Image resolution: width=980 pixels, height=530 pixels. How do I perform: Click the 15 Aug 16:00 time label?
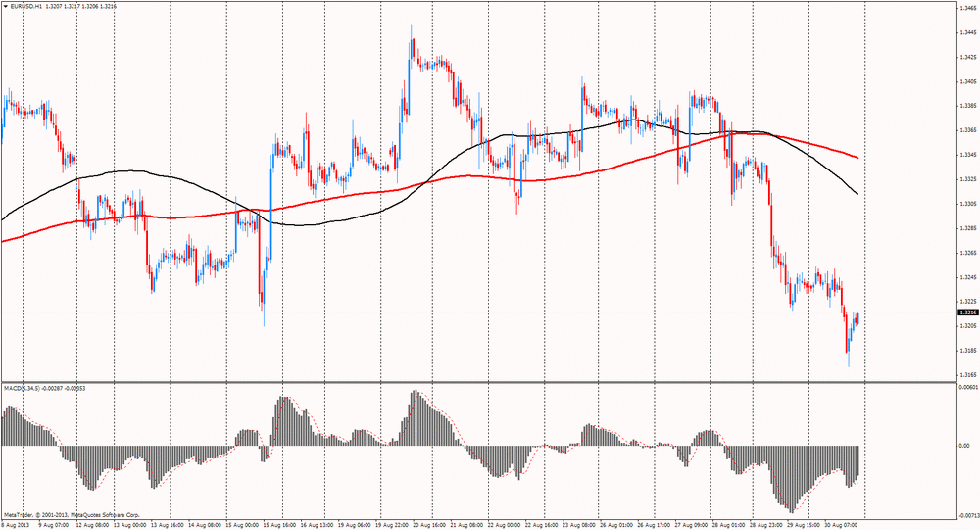pyautogui.click(x=280, y=525)
